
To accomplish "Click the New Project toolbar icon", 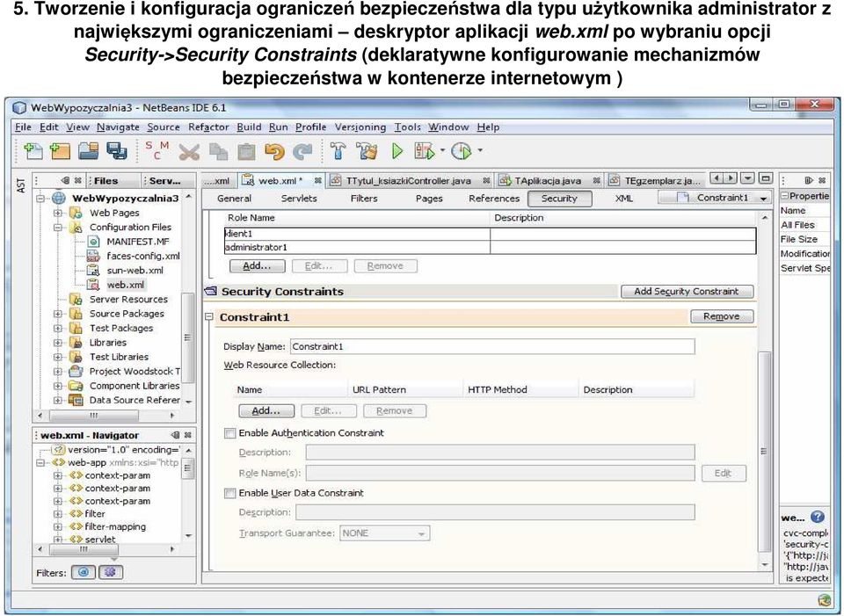I will (60, 151).
